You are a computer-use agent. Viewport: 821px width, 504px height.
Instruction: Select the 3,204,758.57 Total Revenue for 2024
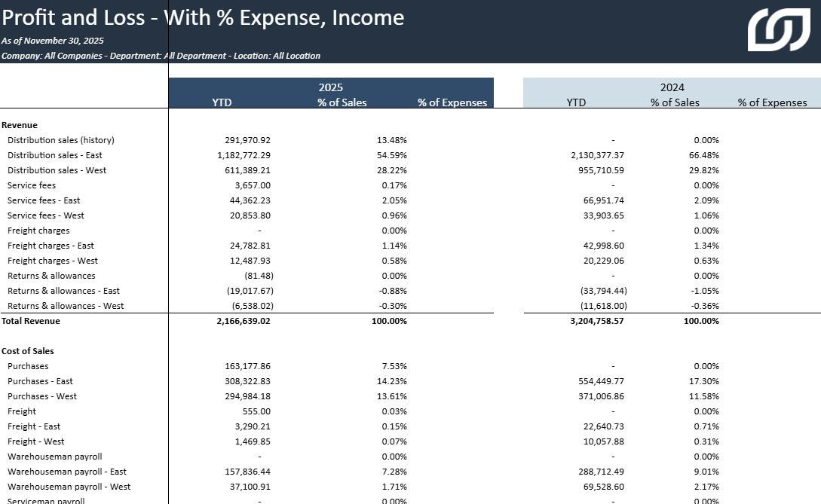pyautogui.click(x=597, y=322)
